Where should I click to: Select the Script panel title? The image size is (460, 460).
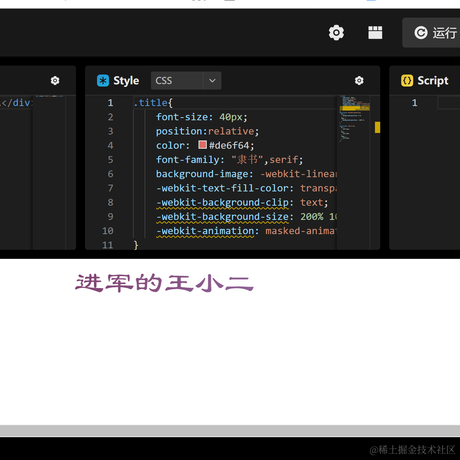pos(433,80)
